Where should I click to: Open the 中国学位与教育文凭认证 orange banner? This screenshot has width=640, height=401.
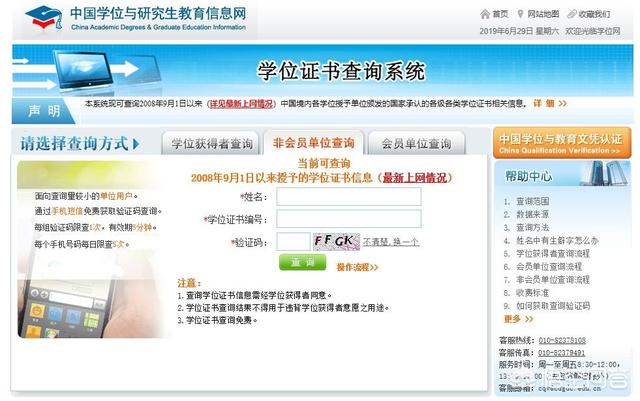(562, 143)
